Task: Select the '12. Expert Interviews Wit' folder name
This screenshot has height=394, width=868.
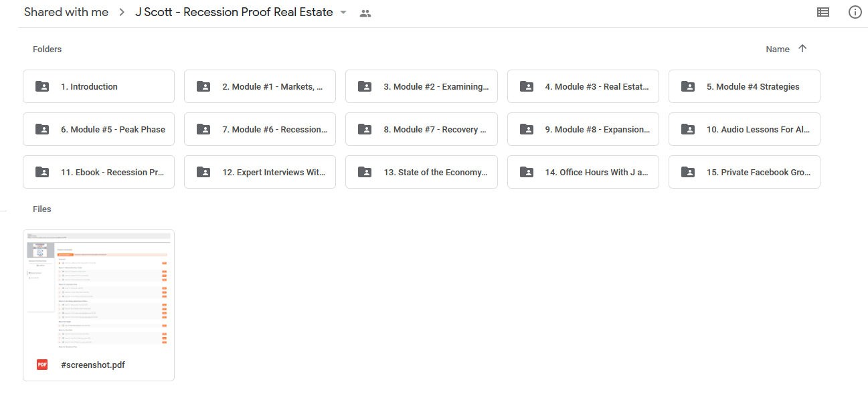Action: (x=274, y=172)
